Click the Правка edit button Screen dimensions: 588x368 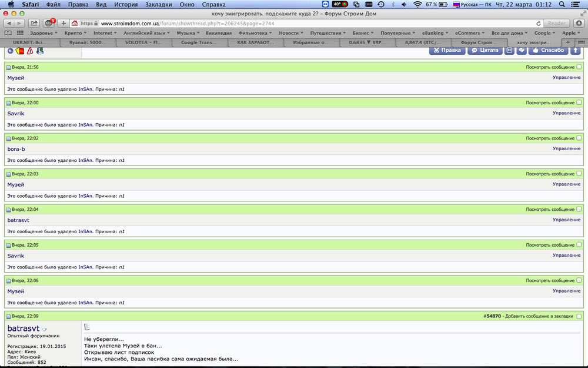447,50
